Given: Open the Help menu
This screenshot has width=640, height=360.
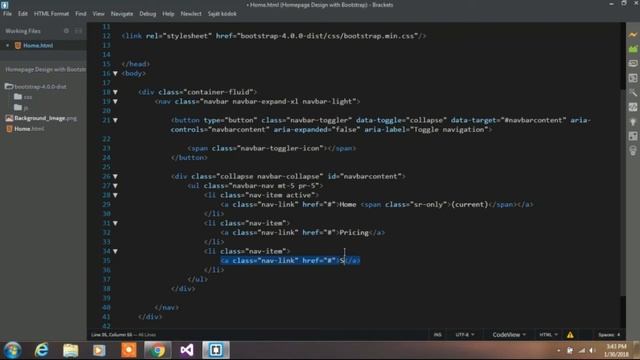Looking at the screenshot, I should [x=168, y=13].
